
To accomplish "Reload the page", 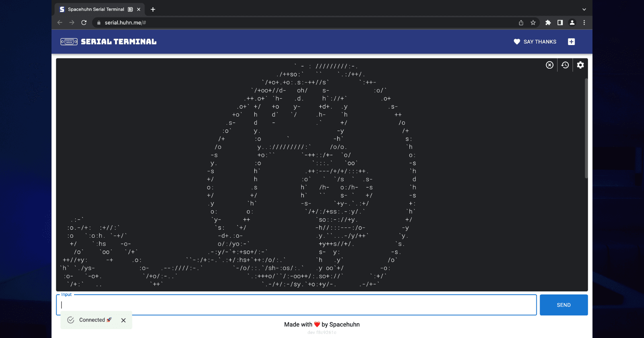I will (84, 23).
